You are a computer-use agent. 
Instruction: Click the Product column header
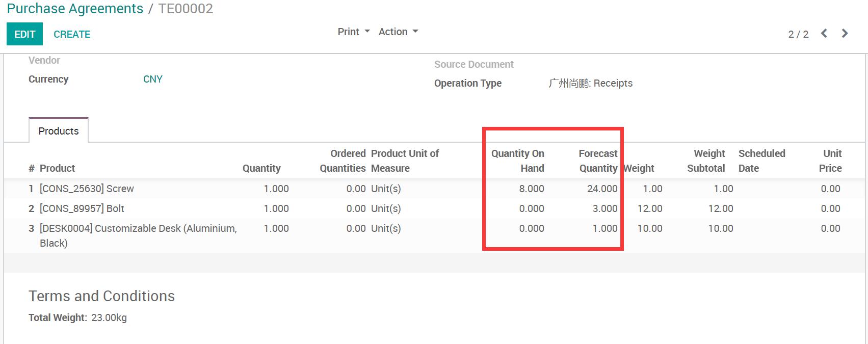click(57, 168)
